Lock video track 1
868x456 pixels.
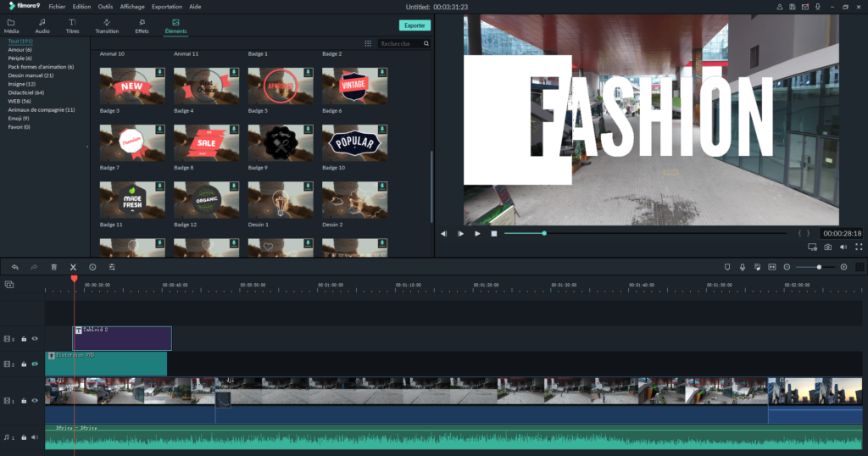[x=24, y=400]
